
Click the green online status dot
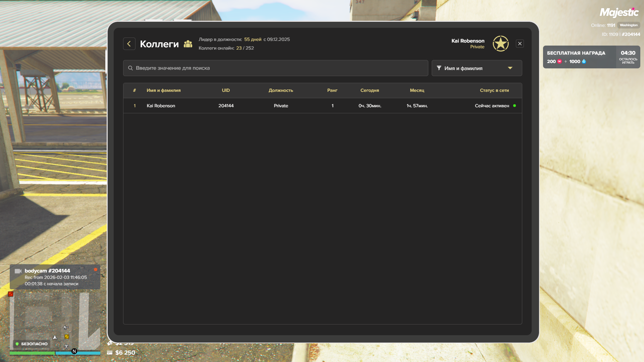515,106
